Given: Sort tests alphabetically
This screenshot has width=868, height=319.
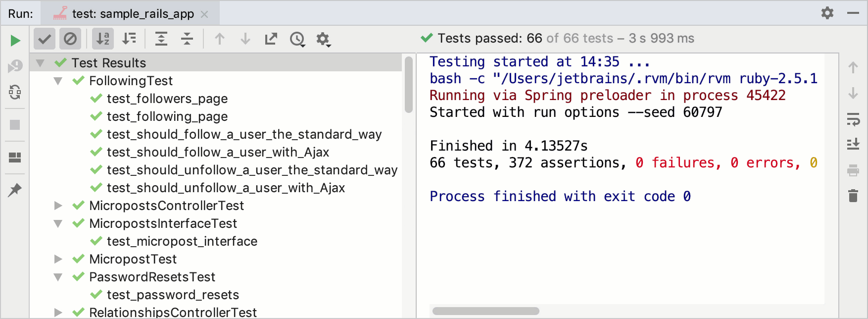Looking at the screenshot, I should coord(103,39).
